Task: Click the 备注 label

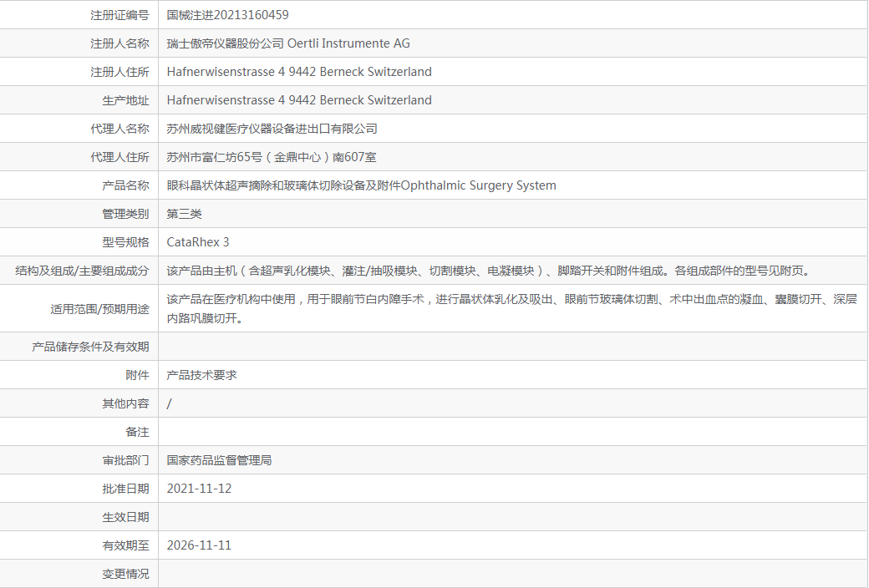Action: click(137, 432)
